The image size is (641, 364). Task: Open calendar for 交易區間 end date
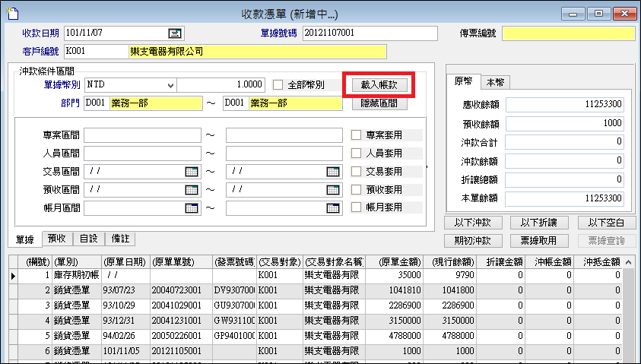click(333, 171)
